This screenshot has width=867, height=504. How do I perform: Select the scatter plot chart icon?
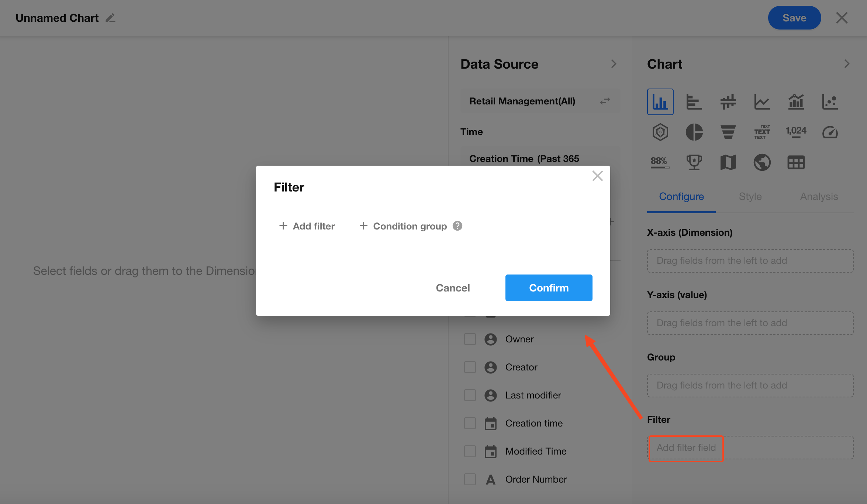tap(830, 102)
